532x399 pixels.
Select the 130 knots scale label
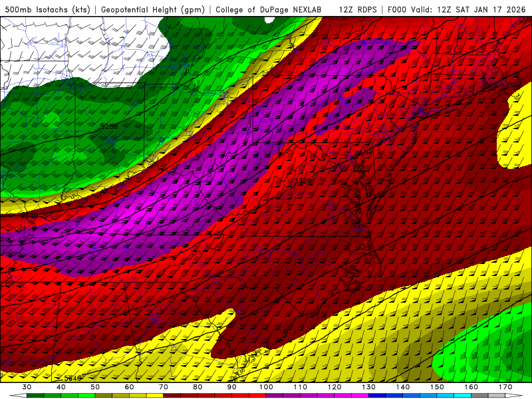(369, 387)
